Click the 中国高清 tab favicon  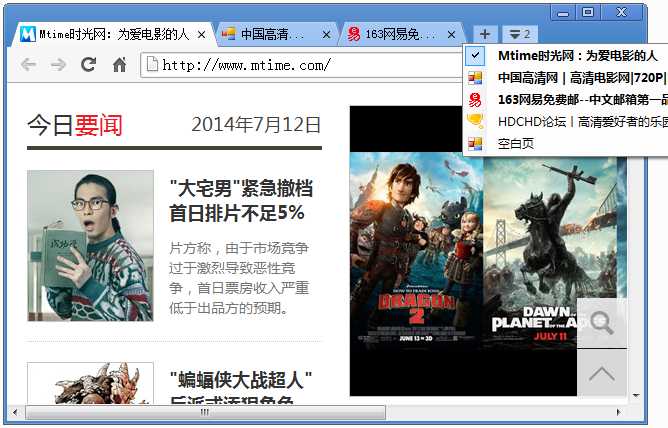click(229, 34)
